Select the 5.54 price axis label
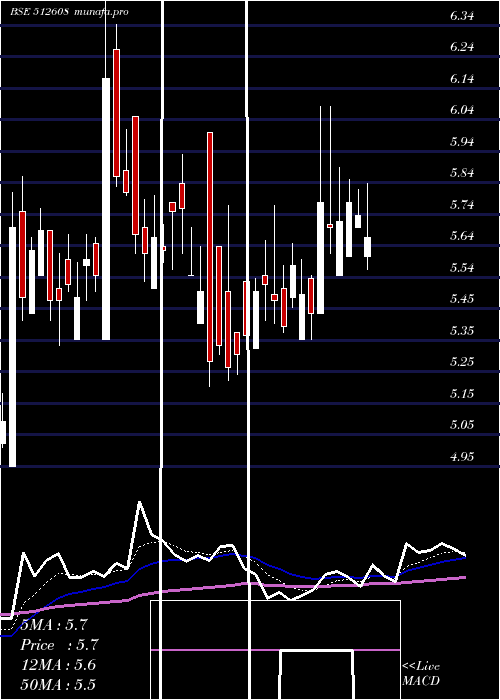Image resolution: width=500 pixels, height=700 pixels. (462, 268)
